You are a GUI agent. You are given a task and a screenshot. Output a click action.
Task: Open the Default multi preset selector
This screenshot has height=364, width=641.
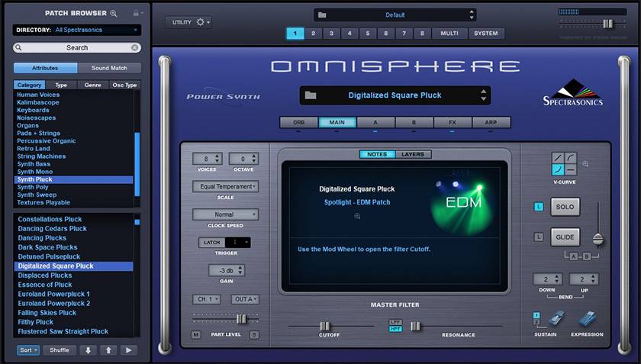395,15
